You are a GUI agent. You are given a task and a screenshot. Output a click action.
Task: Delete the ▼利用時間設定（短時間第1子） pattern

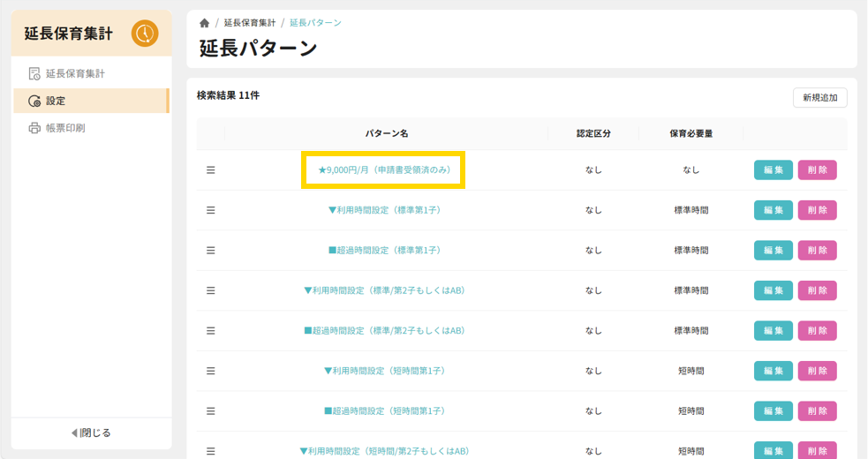tap(817, 371)
